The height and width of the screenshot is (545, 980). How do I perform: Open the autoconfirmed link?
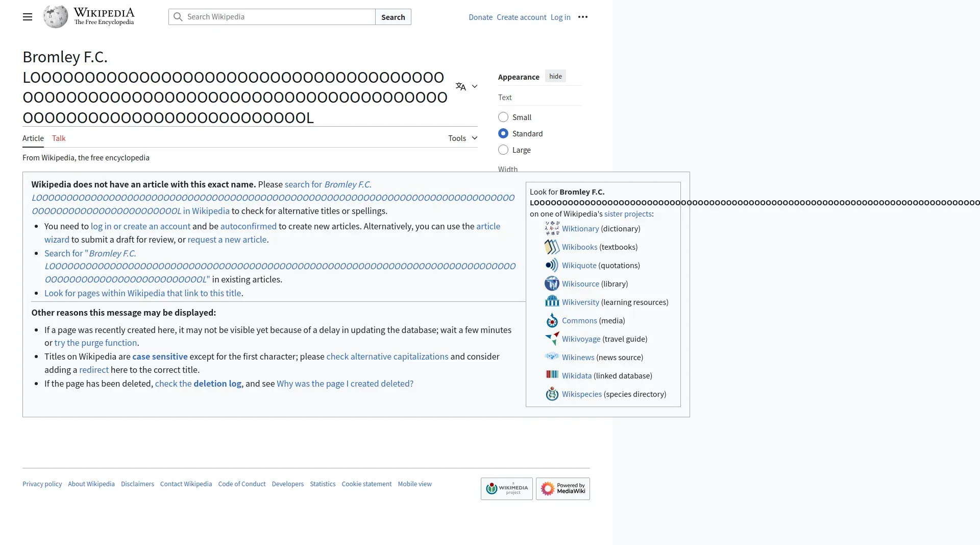tap(249, 226)
